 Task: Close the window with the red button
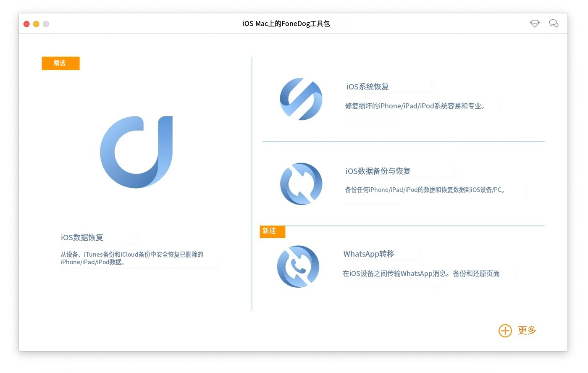click(26, 24)
